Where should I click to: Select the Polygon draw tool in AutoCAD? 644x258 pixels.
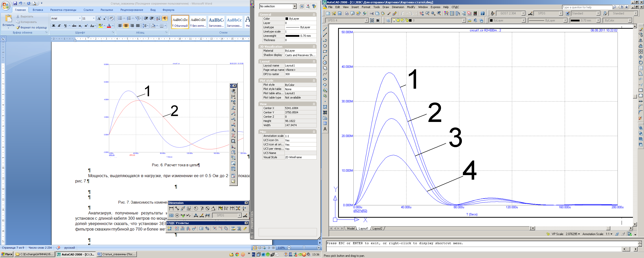(x=325, y=46)
